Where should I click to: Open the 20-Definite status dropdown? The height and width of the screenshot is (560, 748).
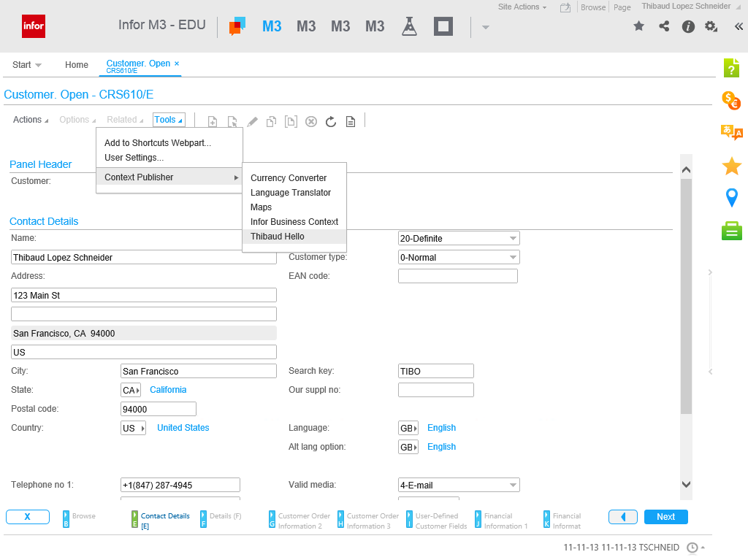459,239
